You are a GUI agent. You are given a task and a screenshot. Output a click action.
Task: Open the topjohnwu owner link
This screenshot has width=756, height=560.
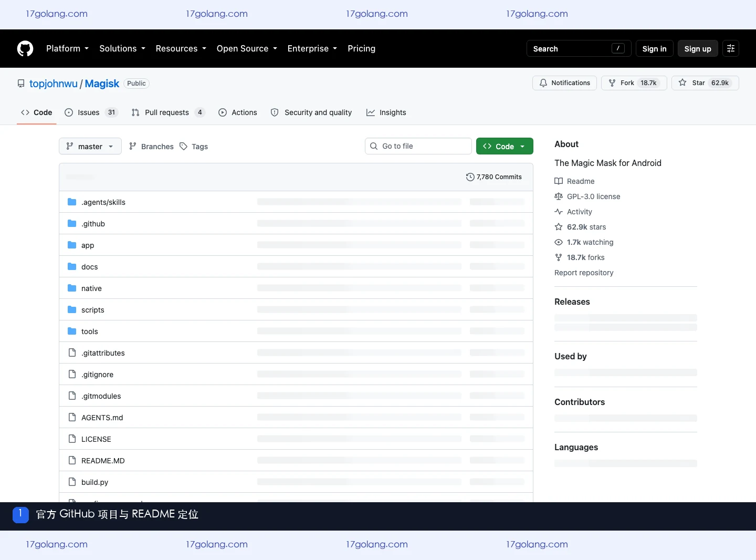(54, 84)
